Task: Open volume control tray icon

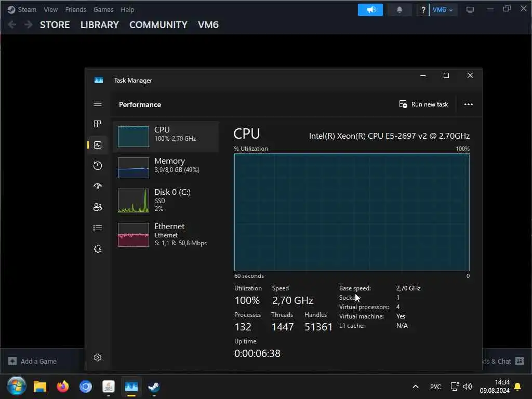Action: (468, 387)
